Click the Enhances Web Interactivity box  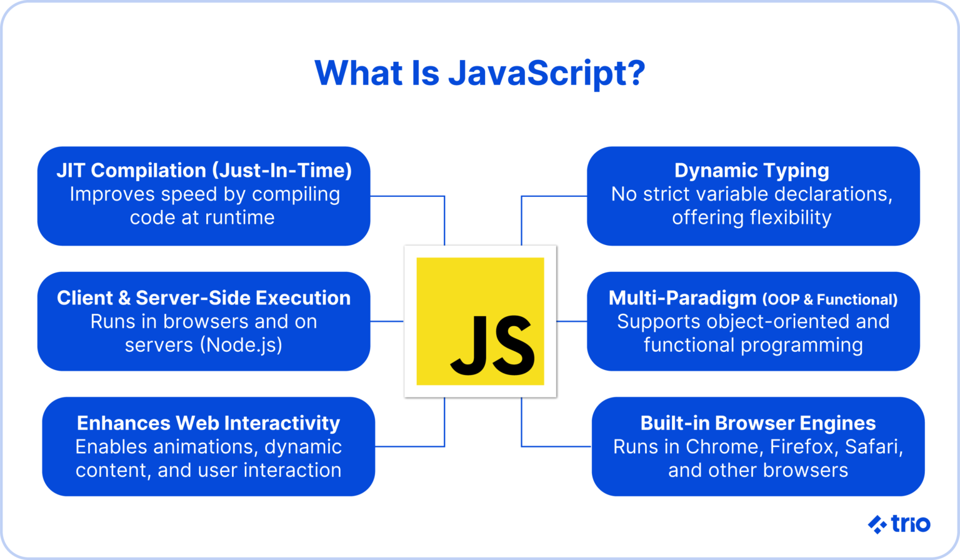tap(208, 446)
